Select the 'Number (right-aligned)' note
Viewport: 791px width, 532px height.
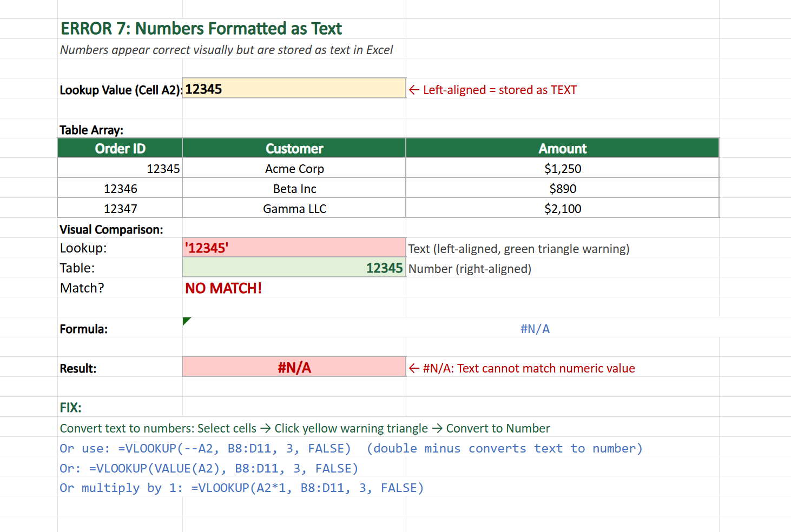pos(470,269)
